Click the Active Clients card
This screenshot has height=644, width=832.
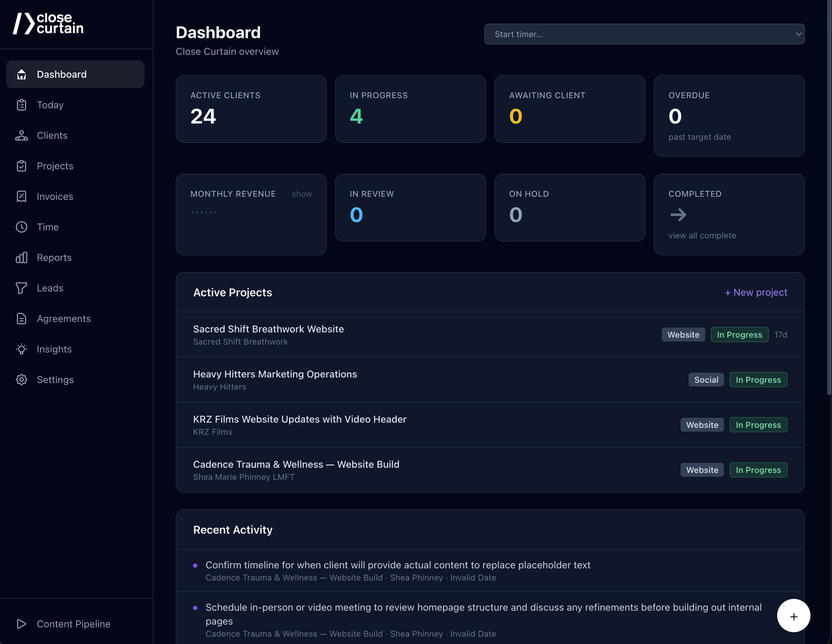251,109
